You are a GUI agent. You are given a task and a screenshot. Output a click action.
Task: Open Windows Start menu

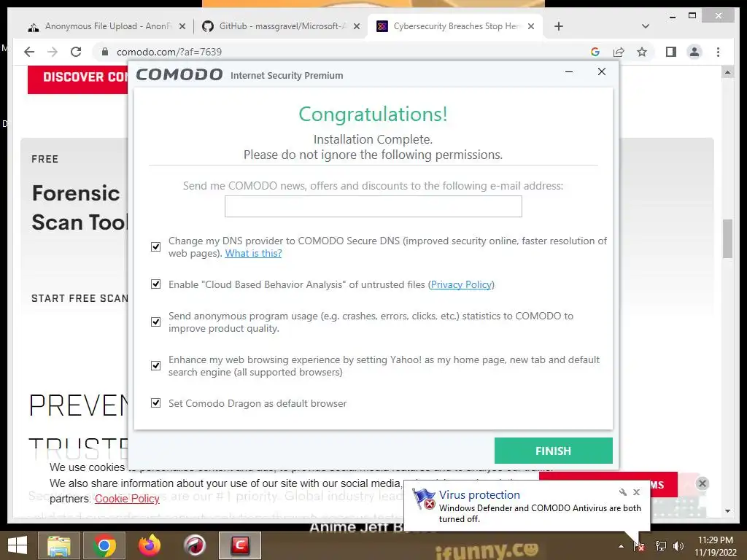click(x=18, y=545)
